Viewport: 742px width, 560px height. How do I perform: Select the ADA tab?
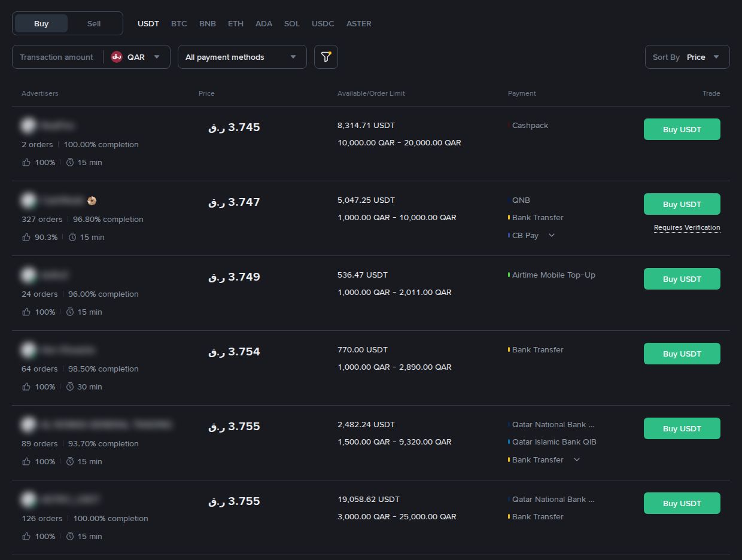coord(264,23)
